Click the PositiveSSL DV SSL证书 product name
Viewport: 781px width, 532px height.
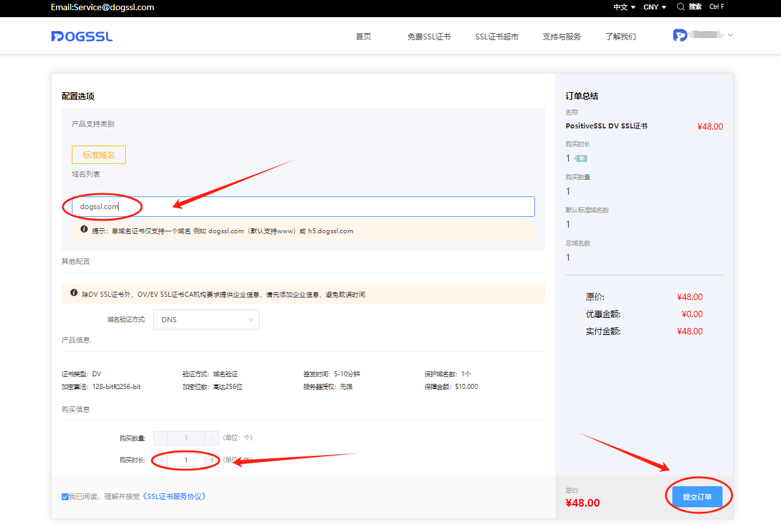pos(606,126)
